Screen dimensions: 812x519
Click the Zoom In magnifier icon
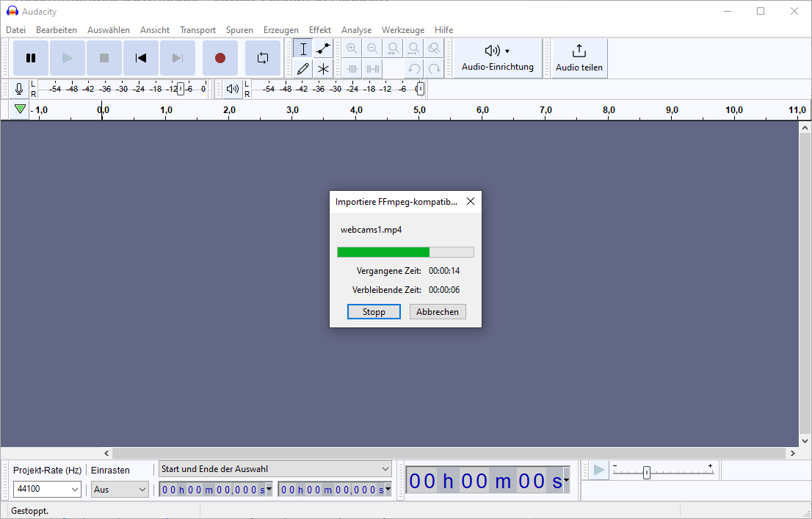[352, 48]
